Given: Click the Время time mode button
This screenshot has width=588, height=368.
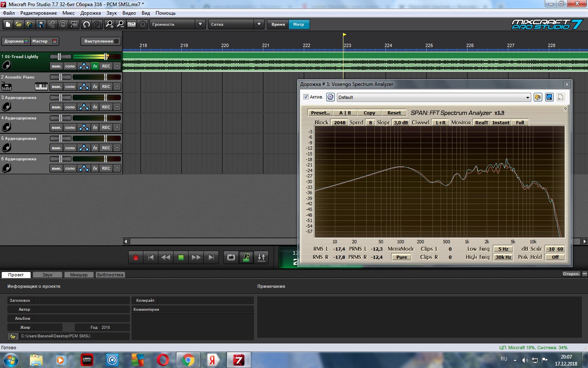Looking at the screenshot, I should tap(278, 25).
